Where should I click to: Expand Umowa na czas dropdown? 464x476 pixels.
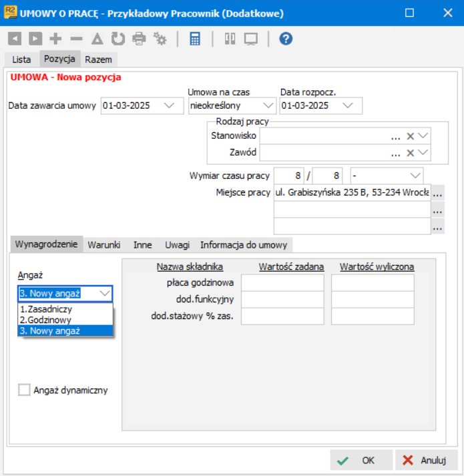pos(268,105)
